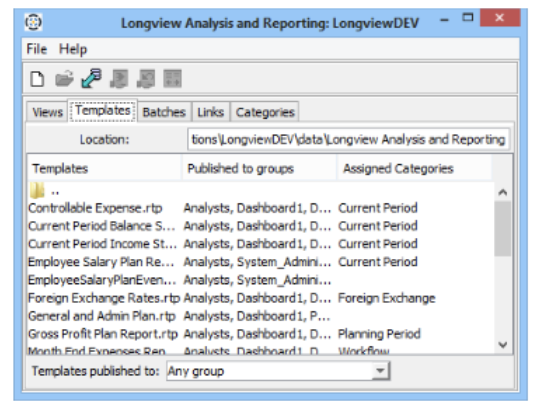Open the parent folder icon in list

click(37, 190)
